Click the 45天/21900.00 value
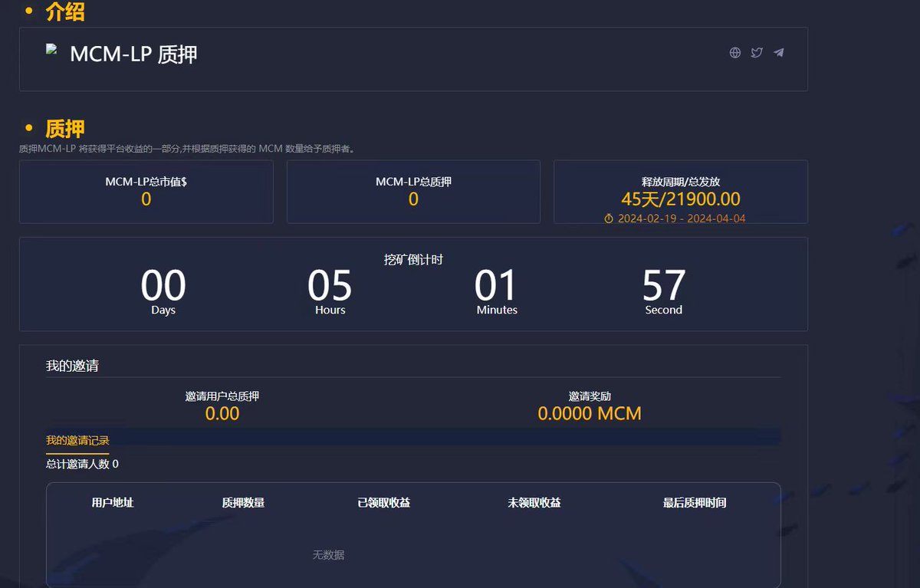Viewport: 920px width, 588px height. click(x=681, y=199)
